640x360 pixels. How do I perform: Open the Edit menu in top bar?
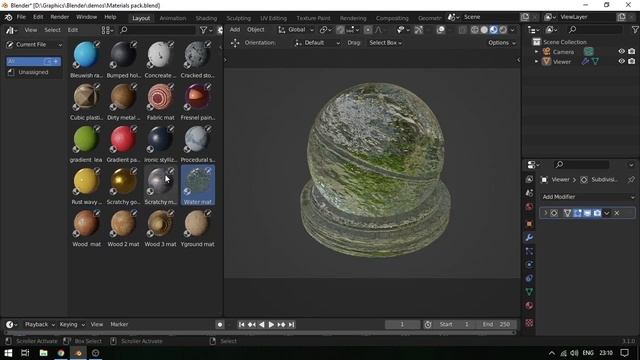coord(38,17)
